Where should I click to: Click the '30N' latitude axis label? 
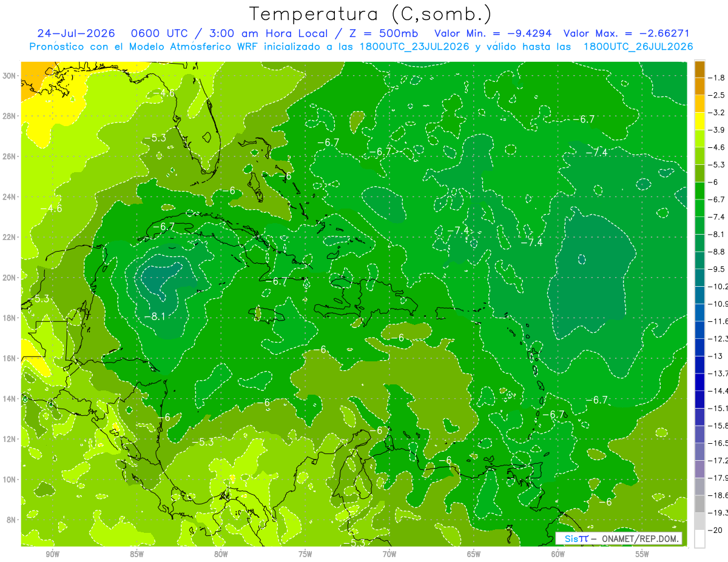tap(10, 76)
